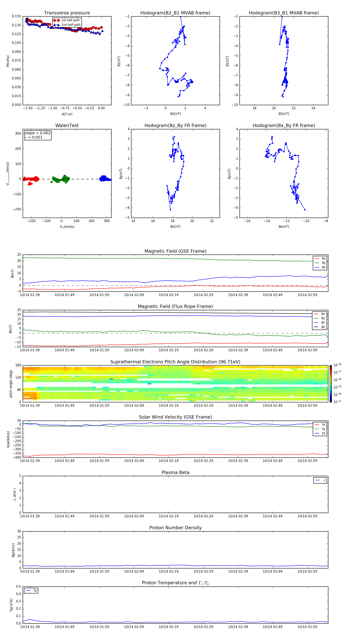Click the green cluster in WalenTest plot
Screen dimensions: 351x644
[60, 179]
